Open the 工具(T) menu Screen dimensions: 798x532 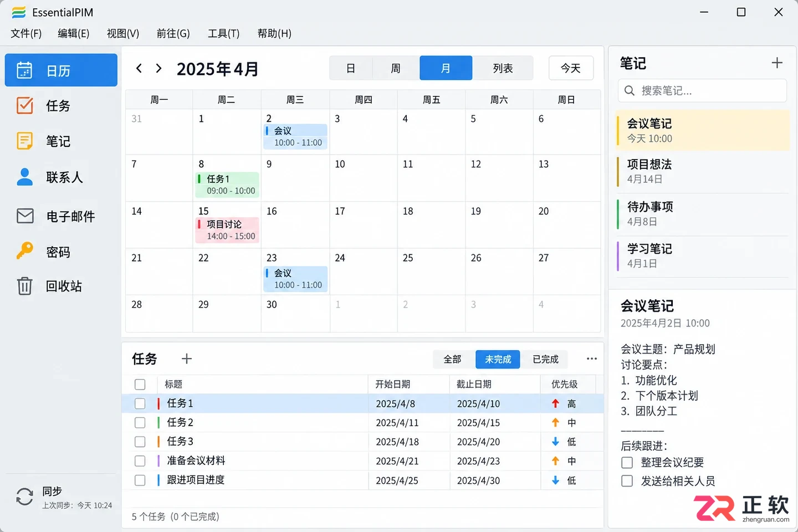coord(223,33)
